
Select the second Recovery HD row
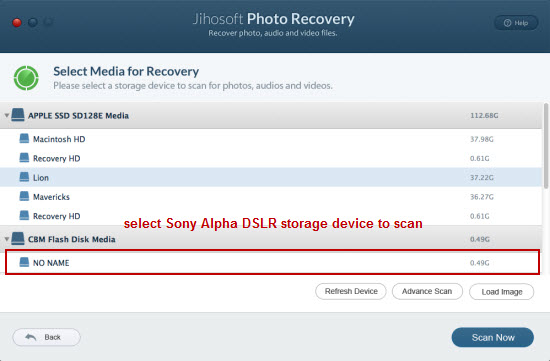pyautogui.click(x=271, y=216)
